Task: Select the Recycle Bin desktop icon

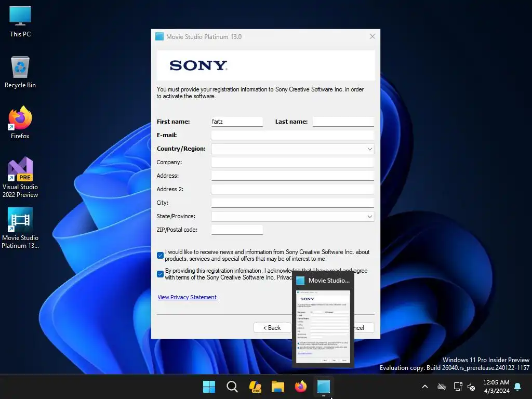Action: coord(20,72)
